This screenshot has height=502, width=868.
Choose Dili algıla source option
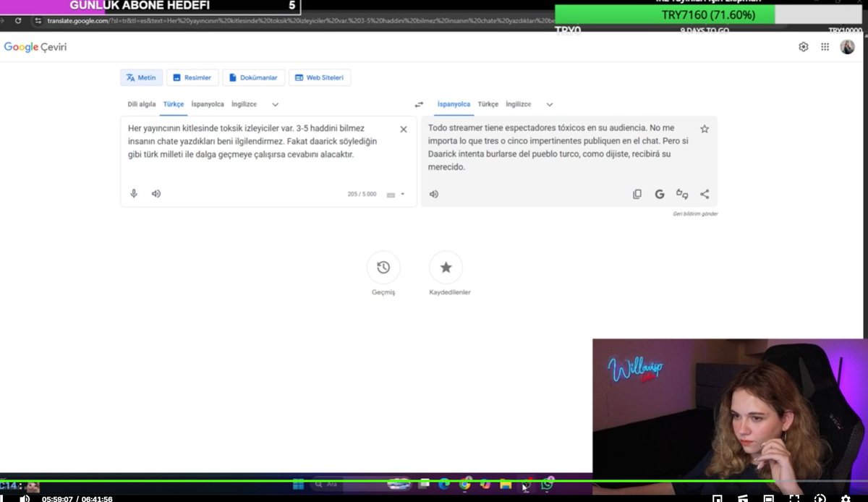142,104
